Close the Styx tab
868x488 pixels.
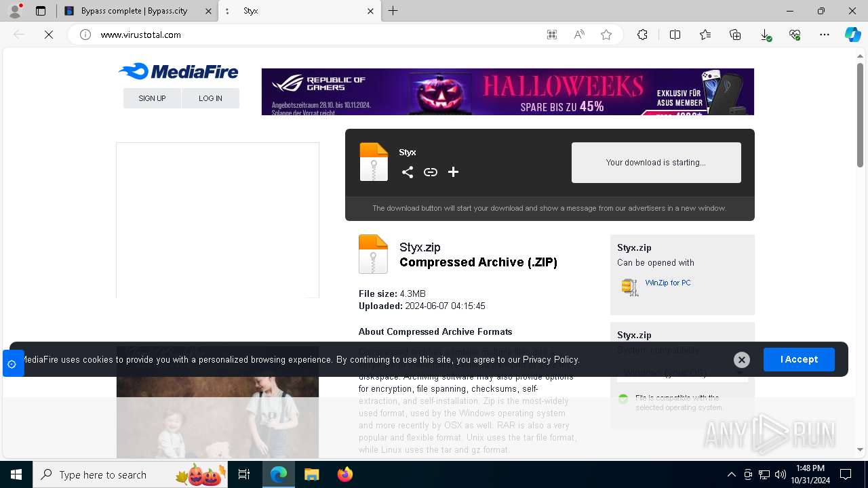(x=370, y=11)
